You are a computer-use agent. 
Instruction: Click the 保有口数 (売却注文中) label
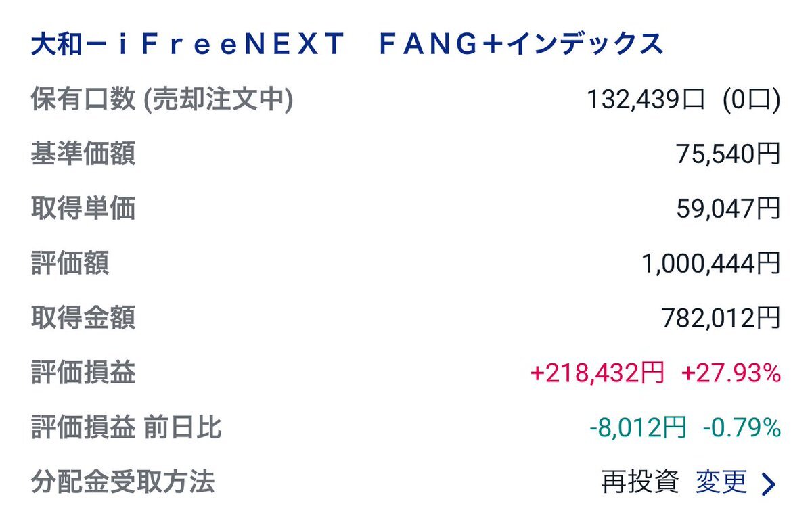[x=162, y=100]
